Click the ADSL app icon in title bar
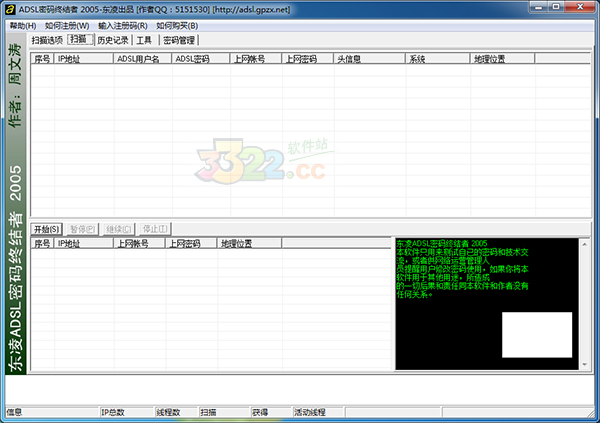The image size is (600, 423). pos(9,8)
